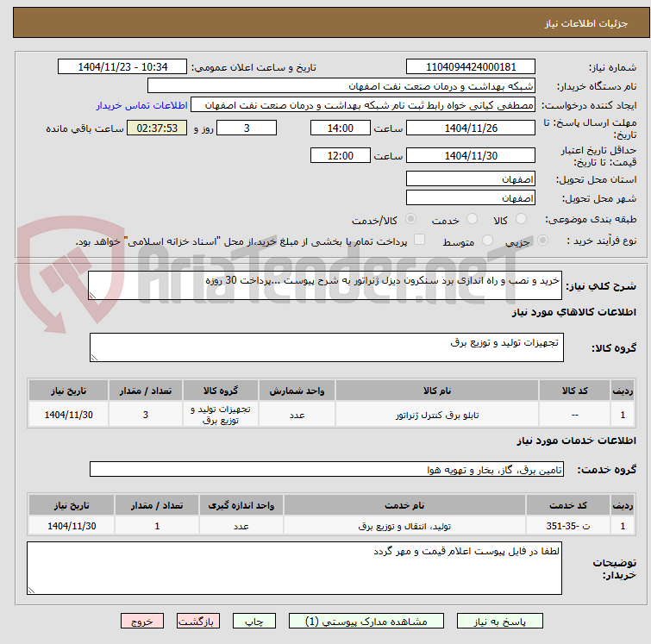651x644 pixels.
Task: Click services row quantity cell 1
Action: [x=157, y=526]
